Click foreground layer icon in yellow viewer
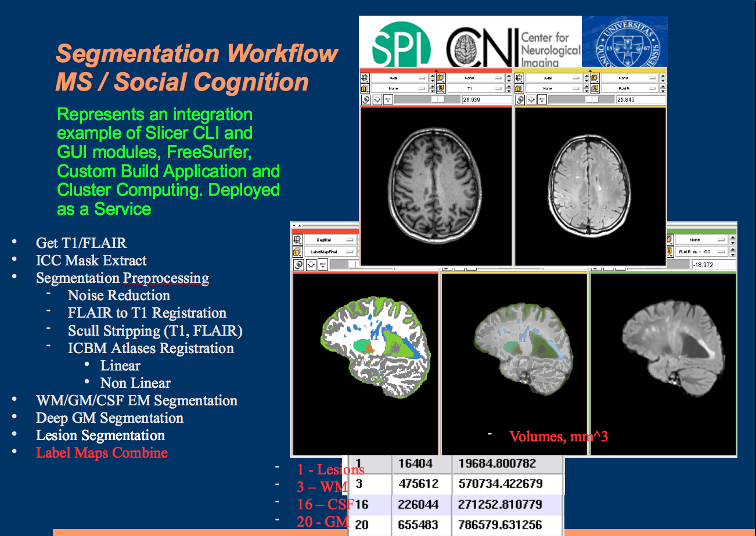Viewport: 756px width, 536px height. pos(595,78)
